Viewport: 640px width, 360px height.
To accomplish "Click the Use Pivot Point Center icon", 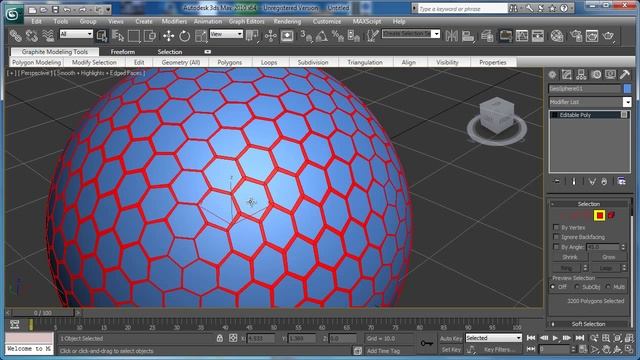I will click(x=252, y=36).
